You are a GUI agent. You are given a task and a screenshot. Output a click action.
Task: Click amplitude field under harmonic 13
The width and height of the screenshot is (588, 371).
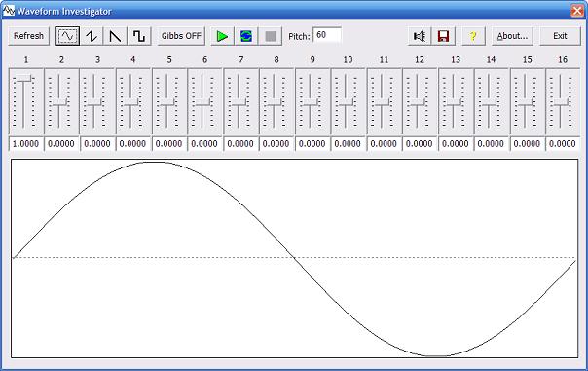[x=456, y=144]
